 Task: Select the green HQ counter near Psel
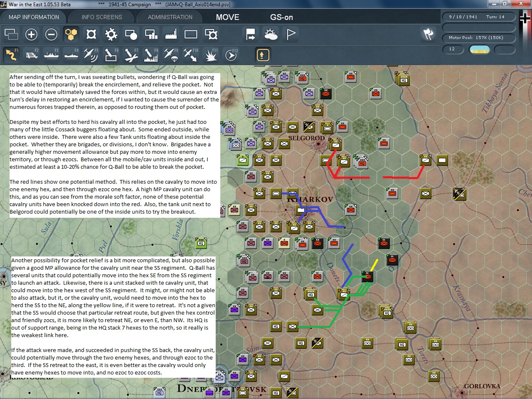201,243
